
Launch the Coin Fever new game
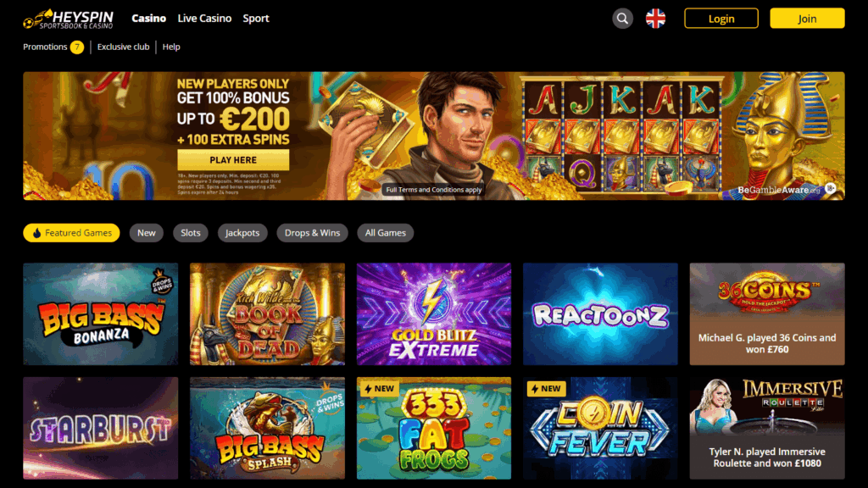pyautogui.click(x=600, y=428)
